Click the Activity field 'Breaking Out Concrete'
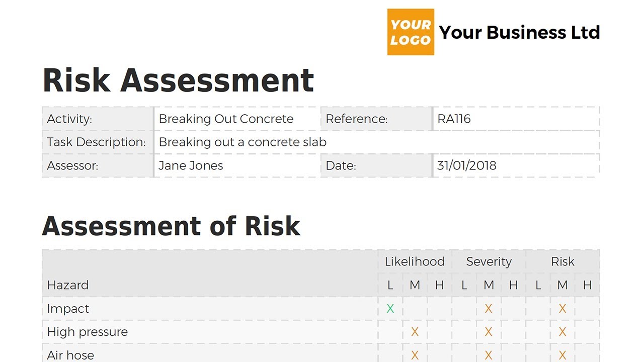 point(226,119)
